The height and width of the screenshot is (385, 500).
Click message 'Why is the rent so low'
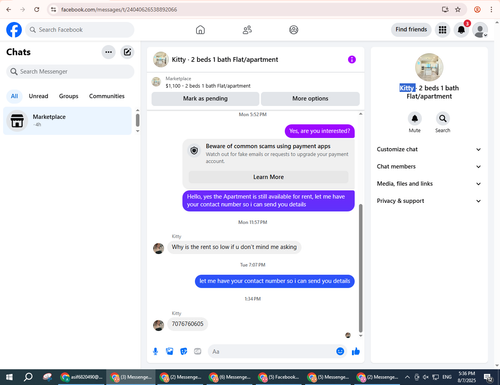point(234,247)
